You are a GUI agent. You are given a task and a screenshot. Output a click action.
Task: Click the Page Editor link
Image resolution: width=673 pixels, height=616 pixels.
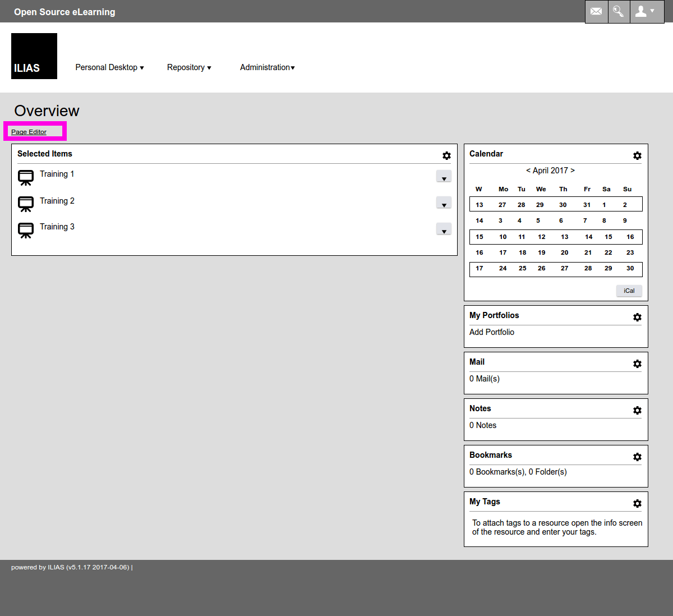pos(29,132)
